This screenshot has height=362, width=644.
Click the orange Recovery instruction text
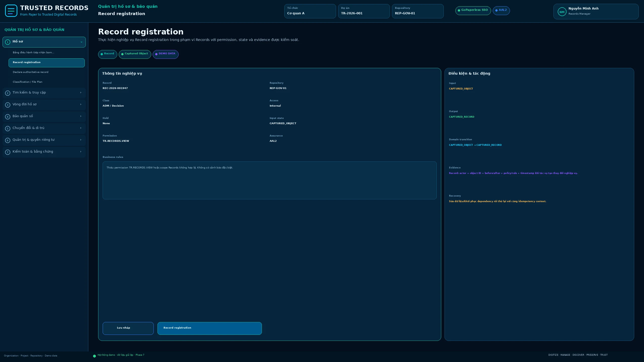coord(498,201)
